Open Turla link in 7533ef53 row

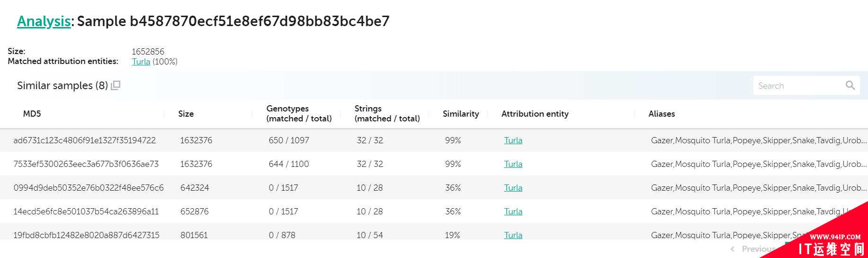pyautogui.click(x=513, y=164)
